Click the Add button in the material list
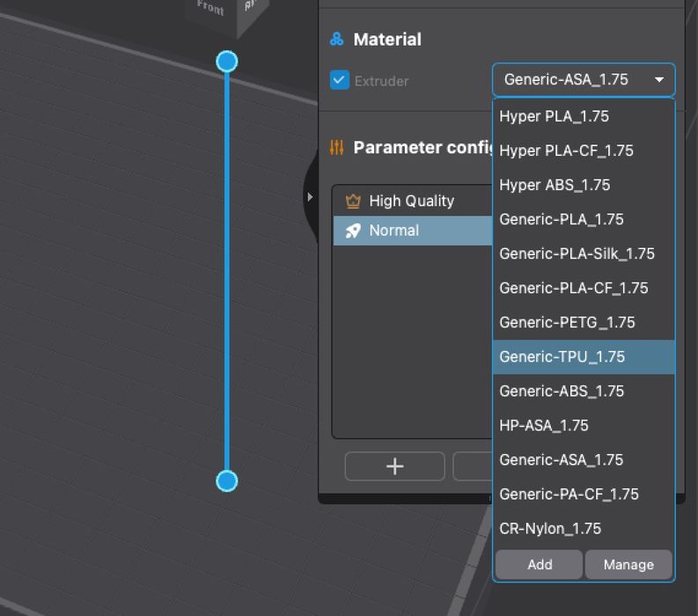Image resolution: width=698 pixels, height=616 pixels. click(x=539, y=565)
